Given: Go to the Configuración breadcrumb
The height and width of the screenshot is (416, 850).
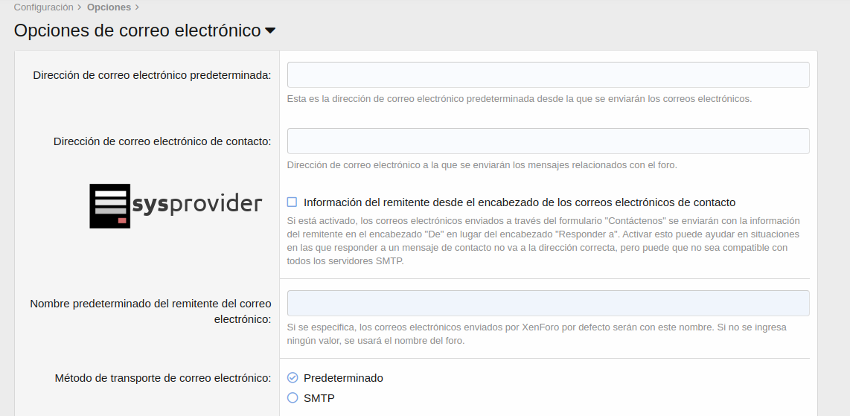Looking at the screenshot, I should (x=43, y=7).
